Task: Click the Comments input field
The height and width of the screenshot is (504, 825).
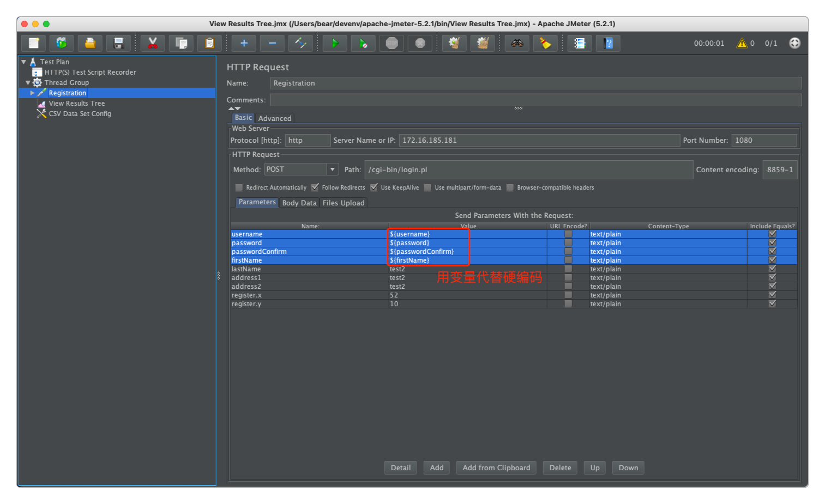Action: pos(536,100)
